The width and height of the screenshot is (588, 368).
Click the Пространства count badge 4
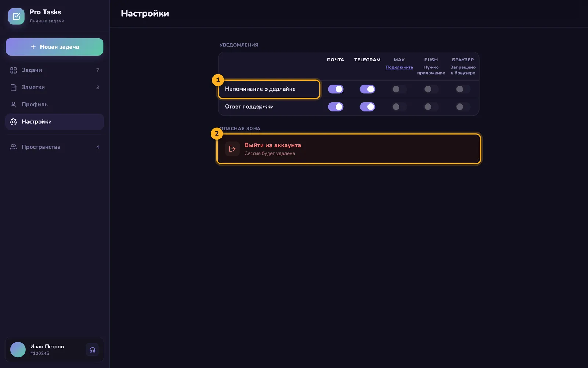click(98, 147)
